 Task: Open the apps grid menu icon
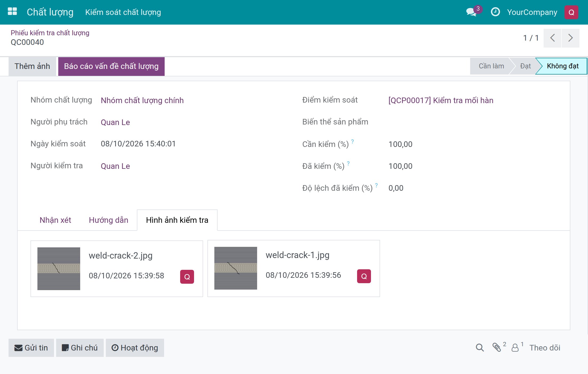pos(12,12)
